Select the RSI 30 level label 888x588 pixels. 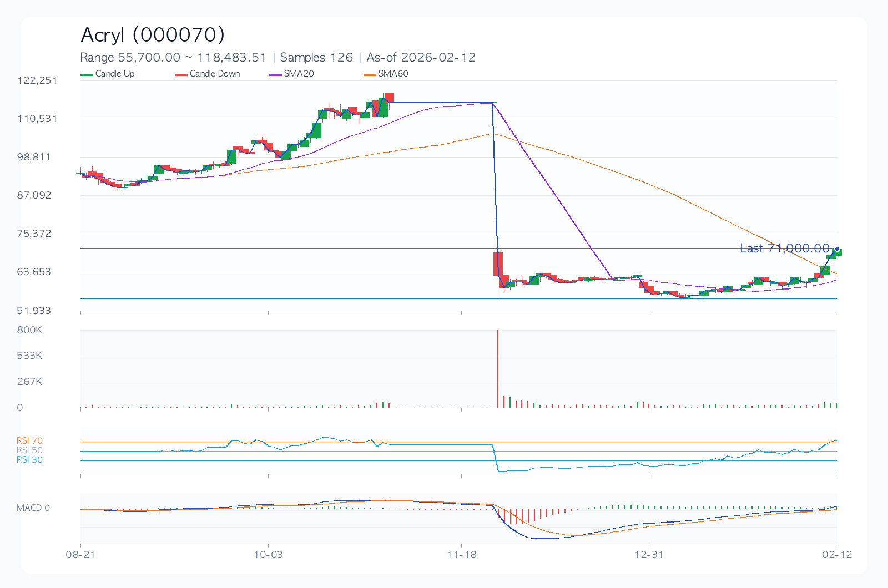pyautogui.click(x=29, y=460)
